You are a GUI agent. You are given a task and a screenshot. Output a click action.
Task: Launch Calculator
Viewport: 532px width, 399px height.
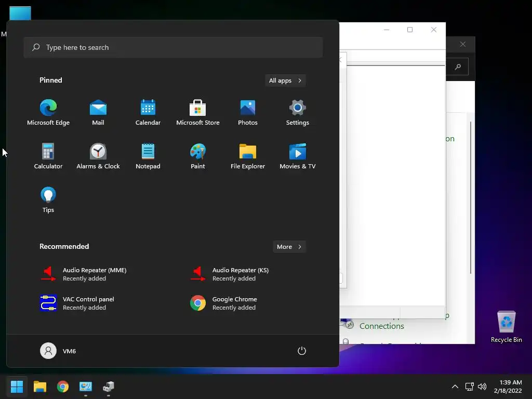[x=48, y=156]
